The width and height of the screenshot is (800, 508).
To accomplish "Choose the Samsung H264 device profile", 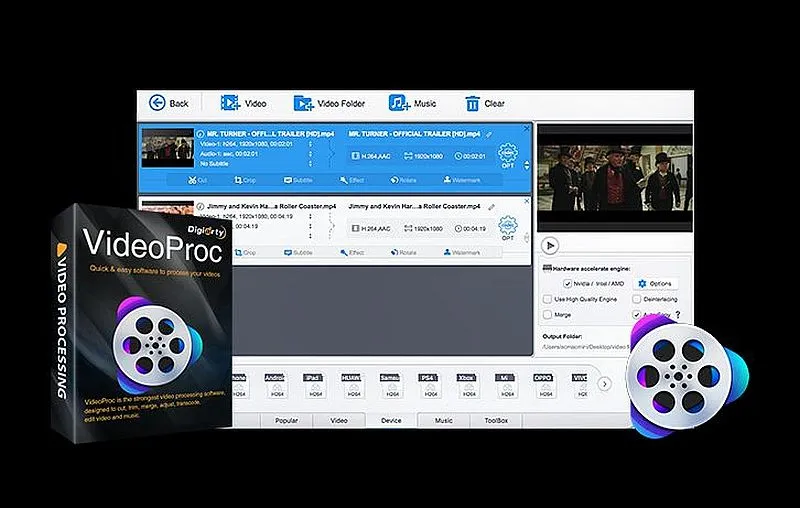I will [391, 385].
